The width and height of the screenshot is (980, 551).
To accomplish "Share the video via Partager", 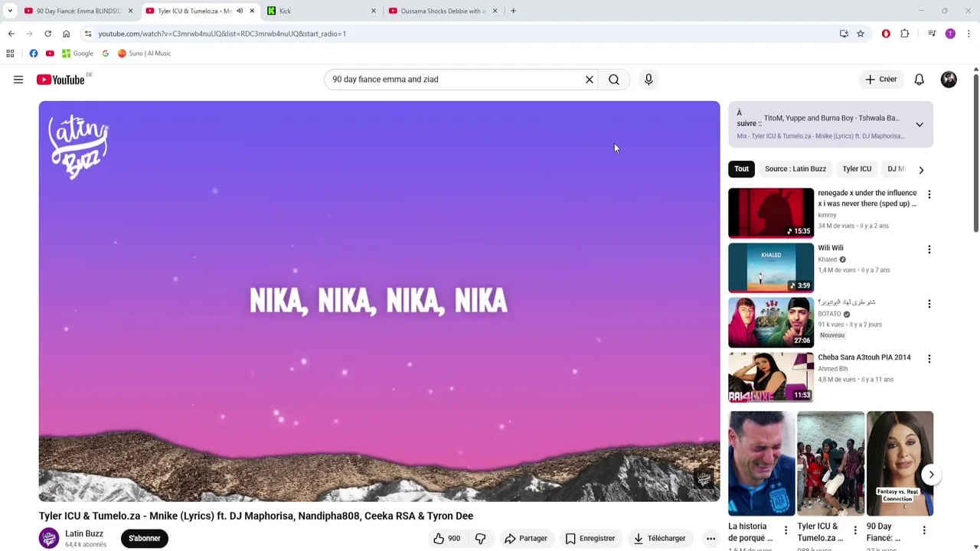I will point(526,539).
